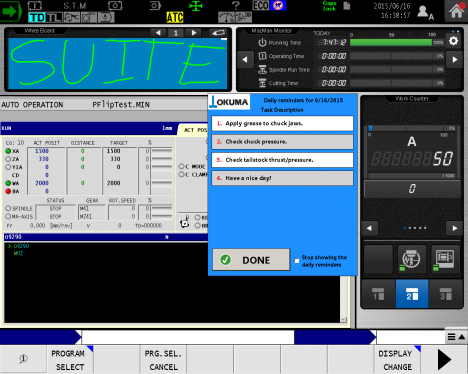This screenshot has width=468, height=374.
Task: Select the C MODE radio indicator
Action: (181, 166)
